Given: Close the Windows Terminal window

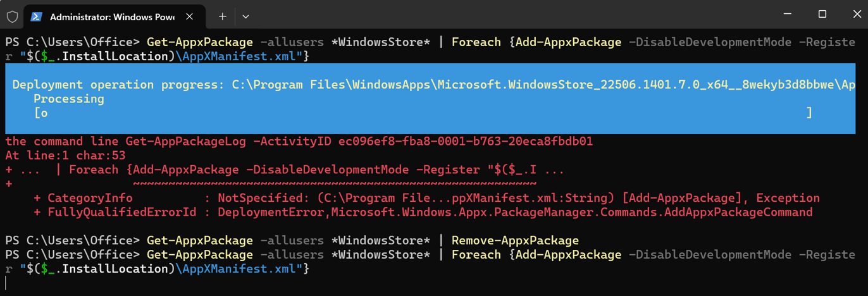Looking at the screenshot, I should coord(854,15).
